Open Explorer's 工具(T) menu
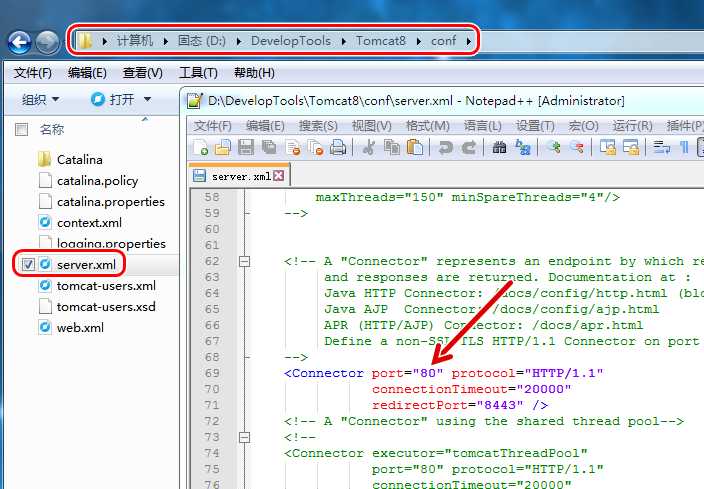The height and width of the screenshot is (489, 704). [x=198, y=73]
